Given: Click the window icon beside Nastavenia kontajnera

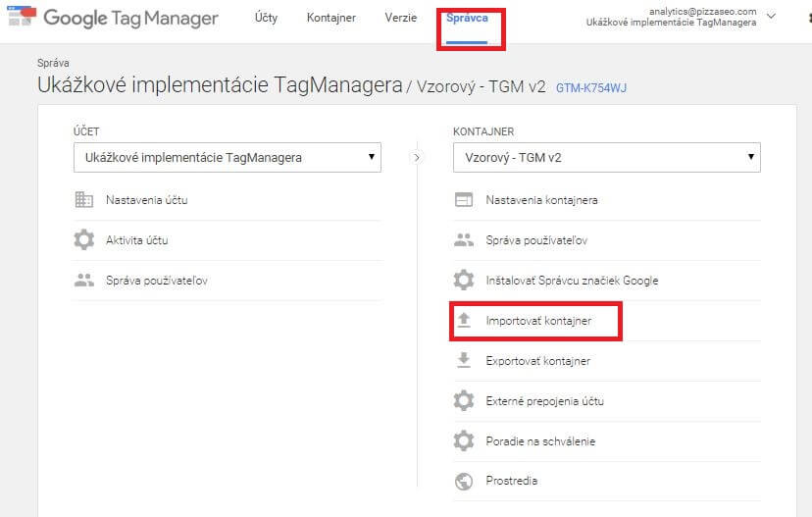Looking at the screenshot, I should 464,199.
